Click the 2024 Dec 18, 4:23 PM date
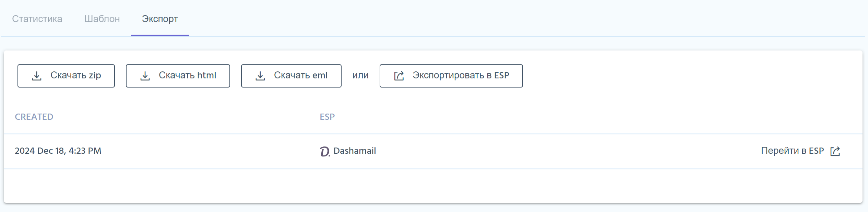The width and height of the screenshot is (868, 212). pyautogui.click(x=58, y=151)
